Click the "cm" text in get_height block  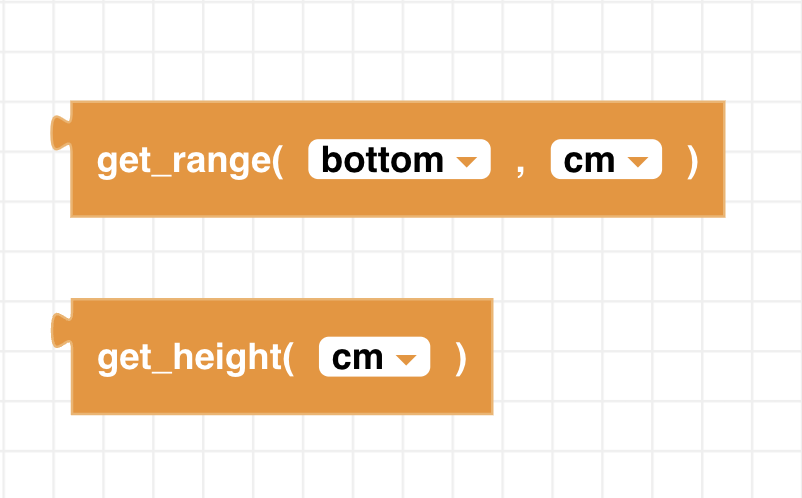click(x=357, y=357)
